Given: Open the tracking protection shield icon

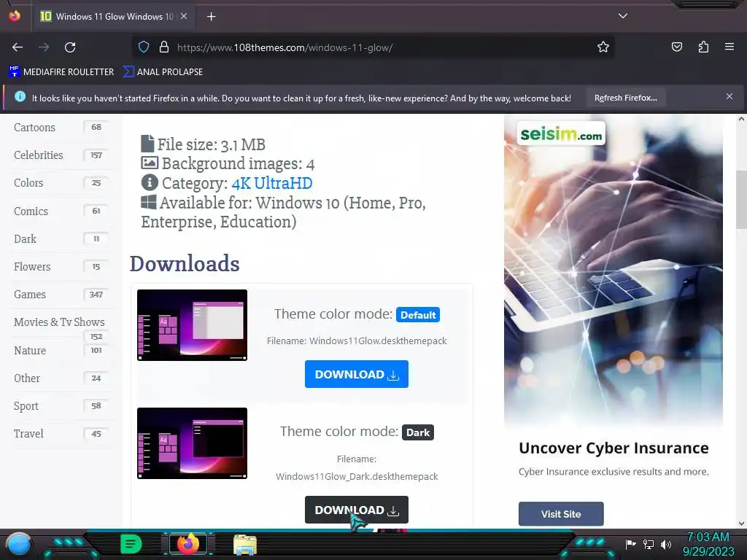Looking at the screenshot, I should point(144,47).
